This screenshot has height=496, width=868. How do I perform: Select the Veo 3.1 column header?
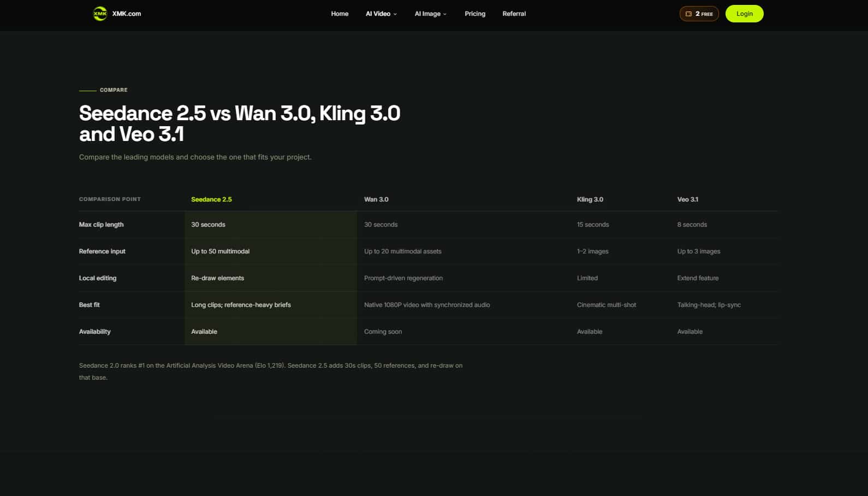pyautogui.click(x=688, y=199)
